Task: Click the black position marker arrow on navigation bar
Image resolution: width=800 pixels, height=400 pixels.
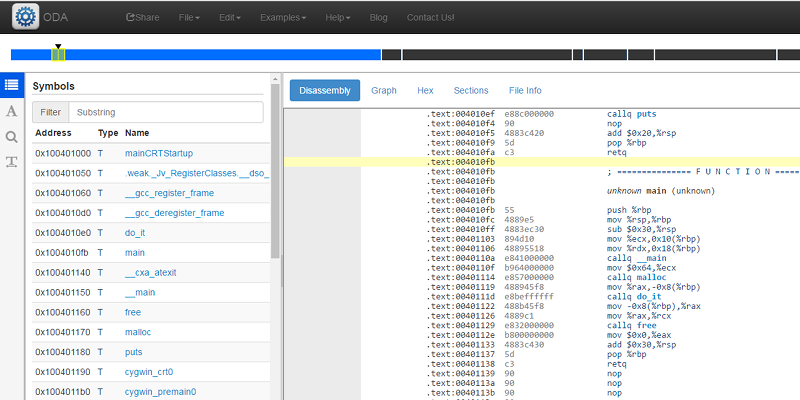Action: pos(58,46)
